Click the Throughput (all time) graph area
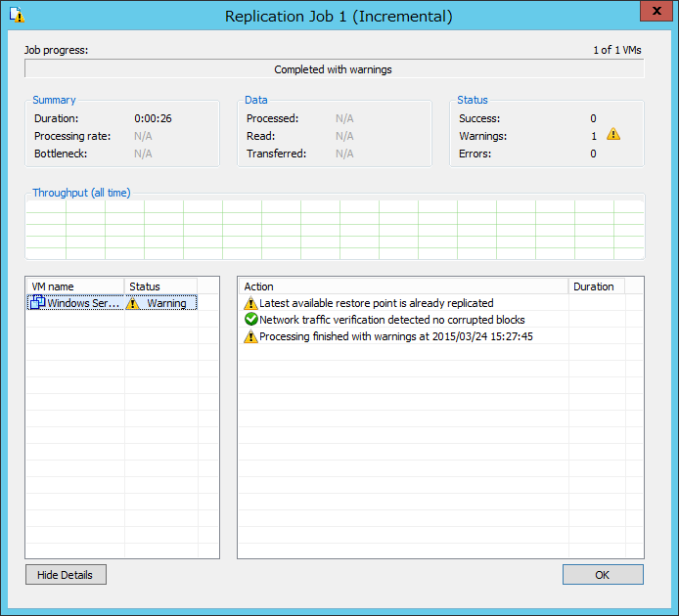Image resolution: width=679 pixels, height=616 pixels. 336,230
